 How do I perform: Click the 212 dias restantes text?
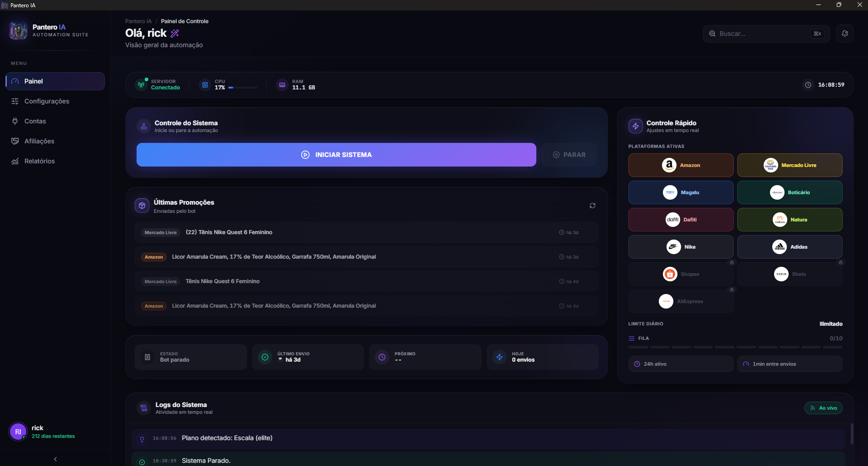[x=53, y=437]
